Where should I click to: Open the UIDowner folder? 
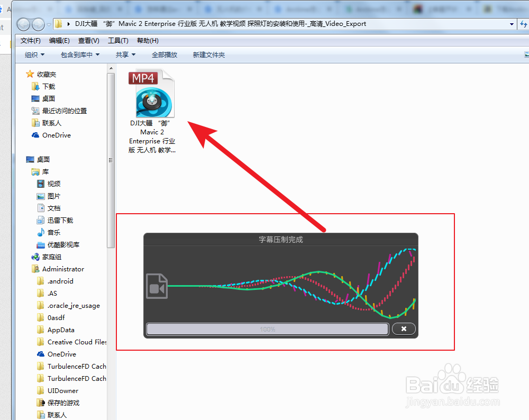tap(63, 390)
